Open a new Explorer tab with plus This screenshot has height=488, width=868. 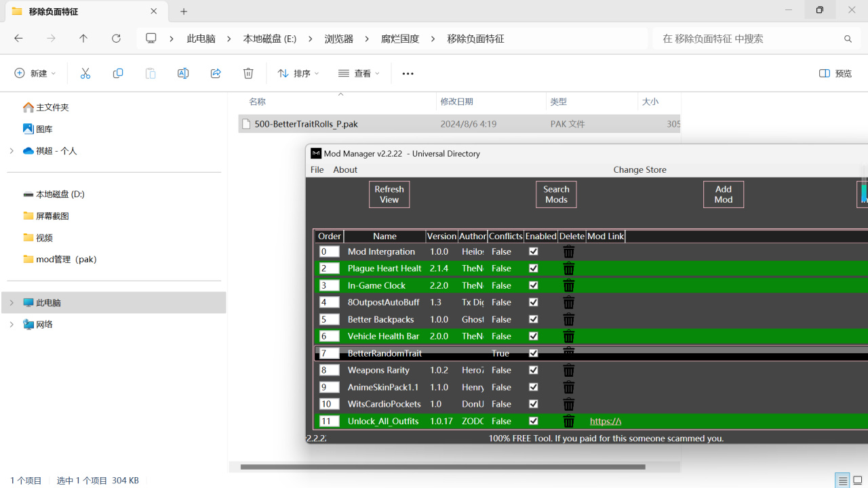click(184, 12)
